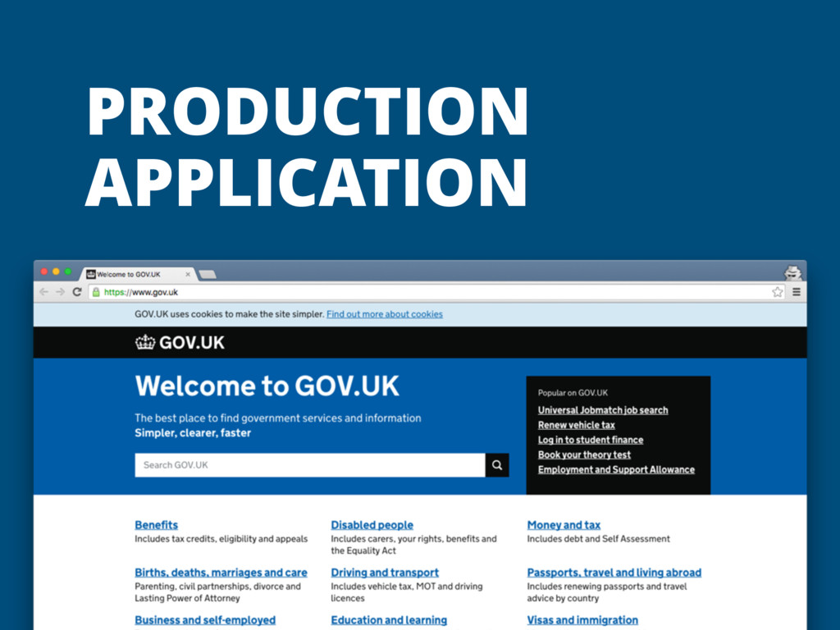Image resolution: width=840 pixels, height=630 pixels.
Task: Open Business and self-employed category
Action: coord(205,620)
